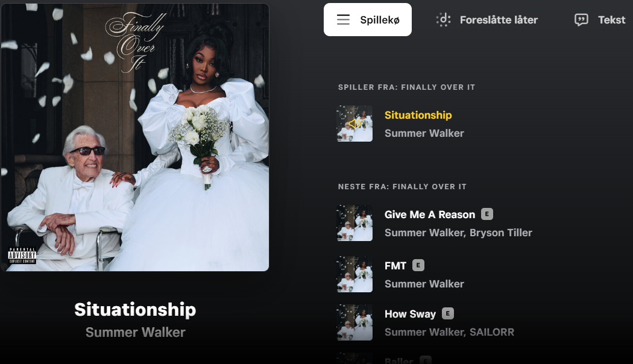This screenshot has width=633, height=364.
Task: Open artist Bryson Tiller link
Action: (x=501, y=233)
